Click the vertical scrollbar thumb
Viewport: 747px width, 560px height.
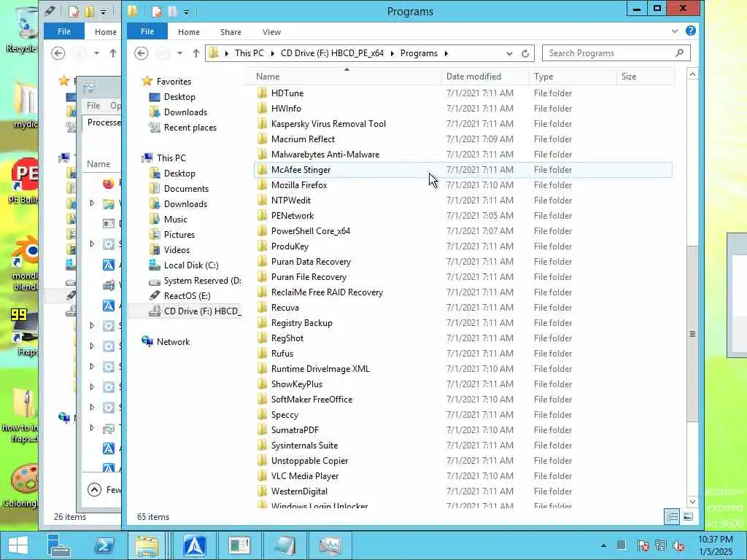[x=692, y=334]
